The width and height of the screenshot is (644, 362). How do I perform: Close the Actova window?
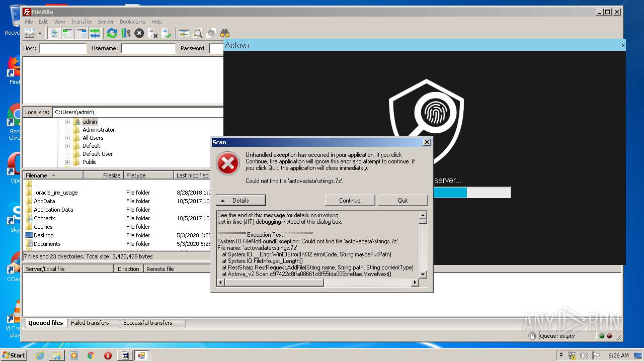click(623, 45)
